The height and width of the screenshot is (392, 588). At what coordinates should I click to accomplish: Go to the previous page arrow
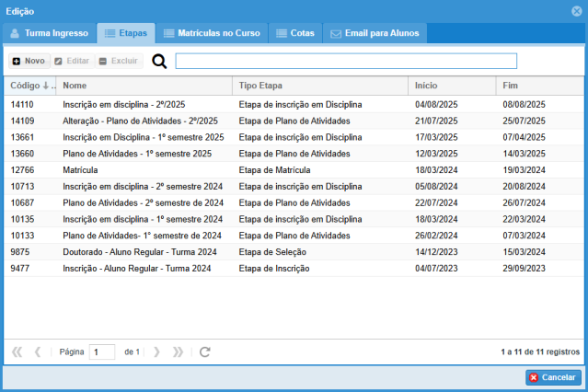(38, 352)
